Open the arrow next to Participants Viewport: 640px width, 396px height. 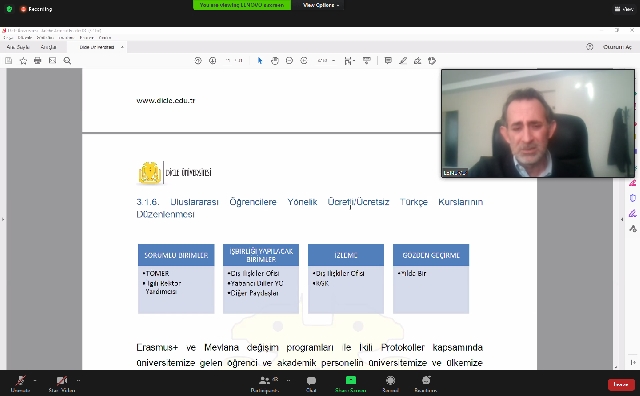tap(289, 380)
